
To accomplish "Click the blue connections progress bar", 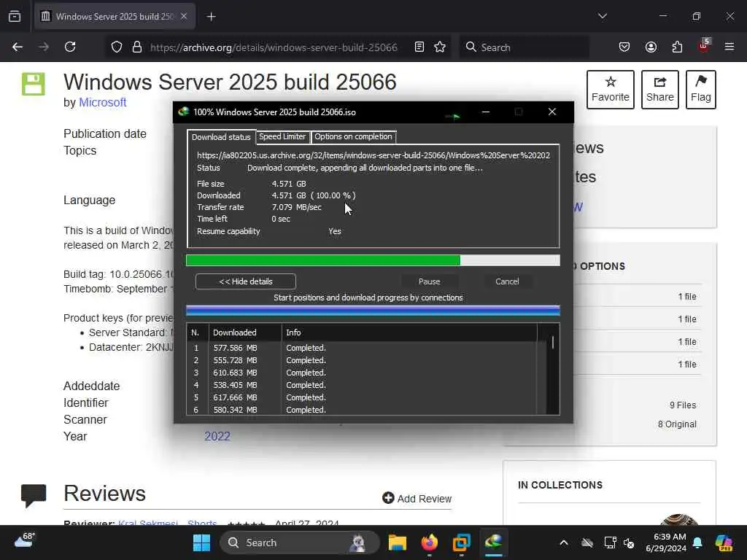I will 373,311.
